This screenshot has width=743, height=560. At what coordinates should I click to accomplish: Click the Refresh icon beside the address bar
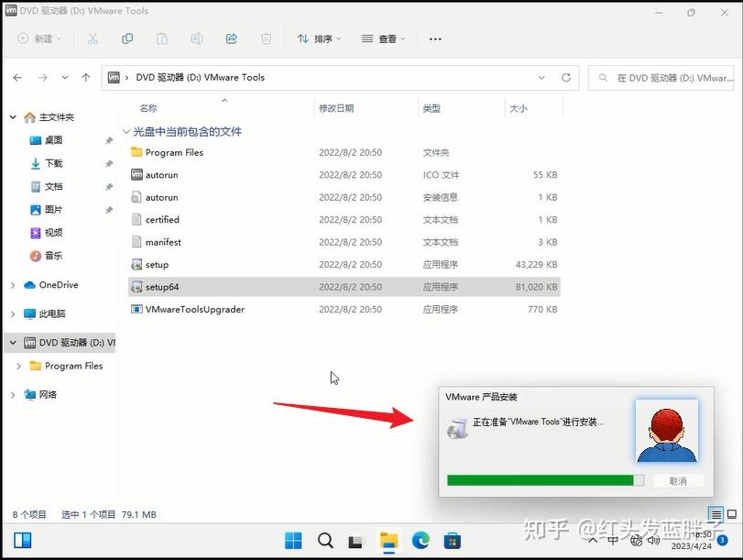coord(566,78)
